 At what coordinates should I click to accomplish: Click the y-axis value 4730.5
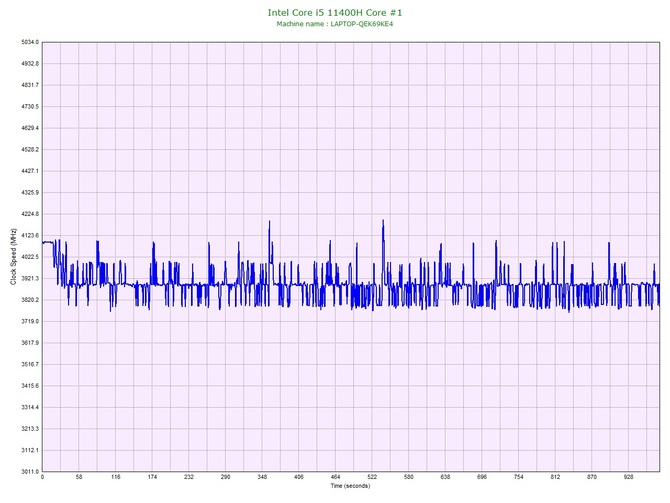tap(30, 107)
